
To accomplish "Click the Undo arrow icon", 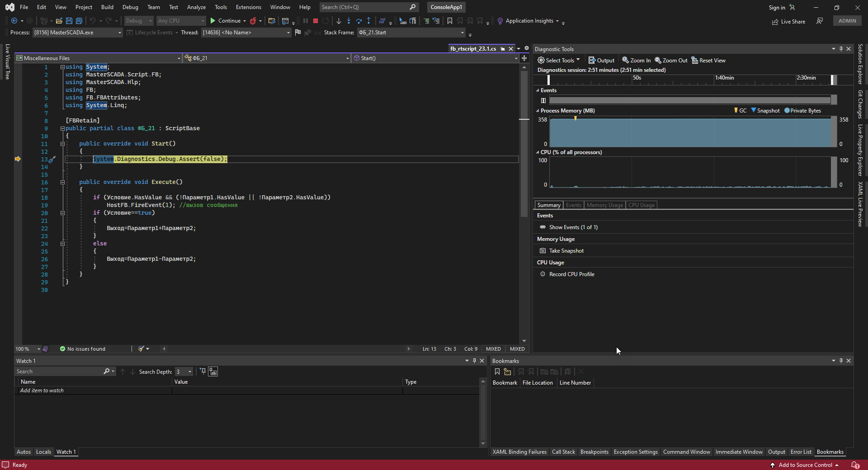I will [x=93, y=21].
